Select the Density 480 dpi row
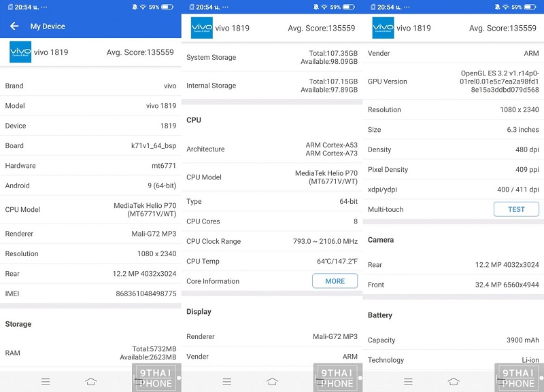 454,149
